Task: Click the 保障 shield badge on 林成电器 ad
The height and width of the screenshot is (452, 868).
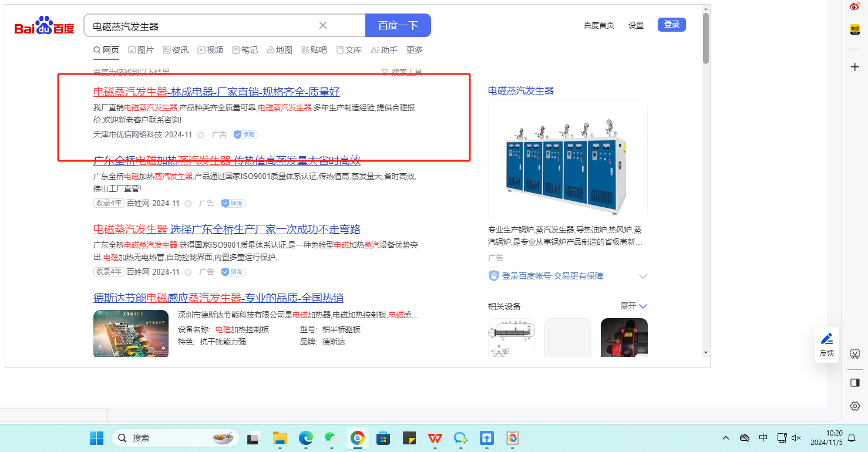Action: point(245,134)
